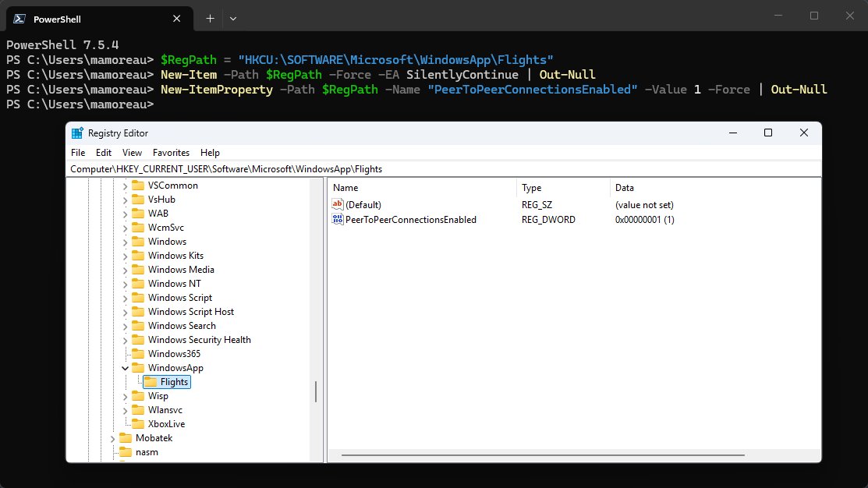Click the (value not set) data cell
868x488 pixels.
pos(644,205)
